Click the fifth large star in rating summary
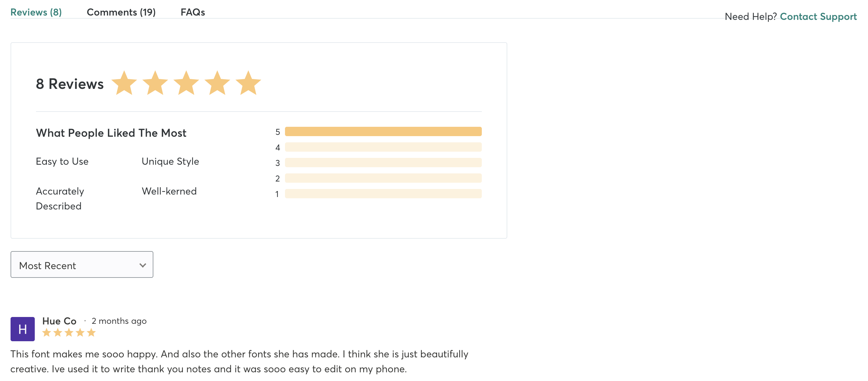The width and height of the screenshot is (868, 381). 248,83
